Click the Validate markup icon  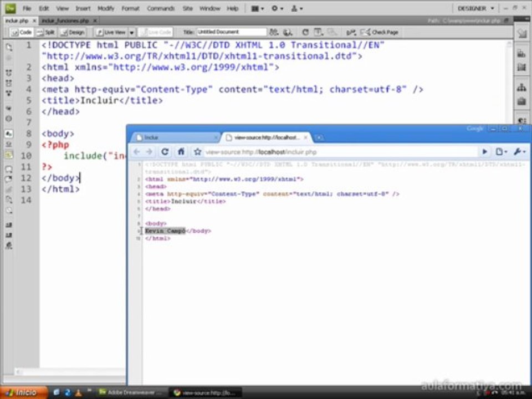pos(351,32)
